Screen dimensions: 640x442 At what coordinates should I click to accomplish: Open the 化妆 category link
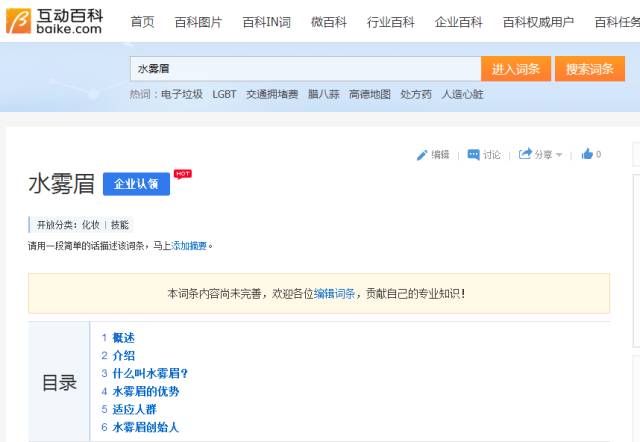(x=91, y=225)
